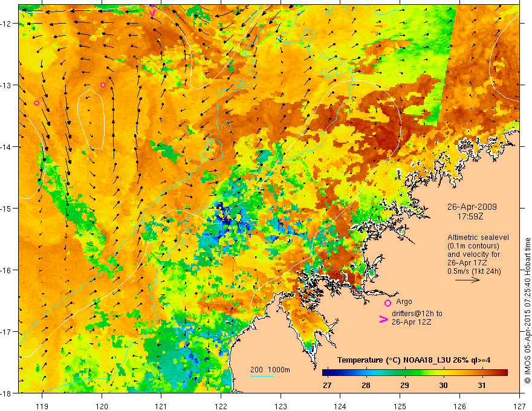This screenshot has width=532, height=411.
Task: Click the '123' longitude axis label
Action: click(281, 406)
